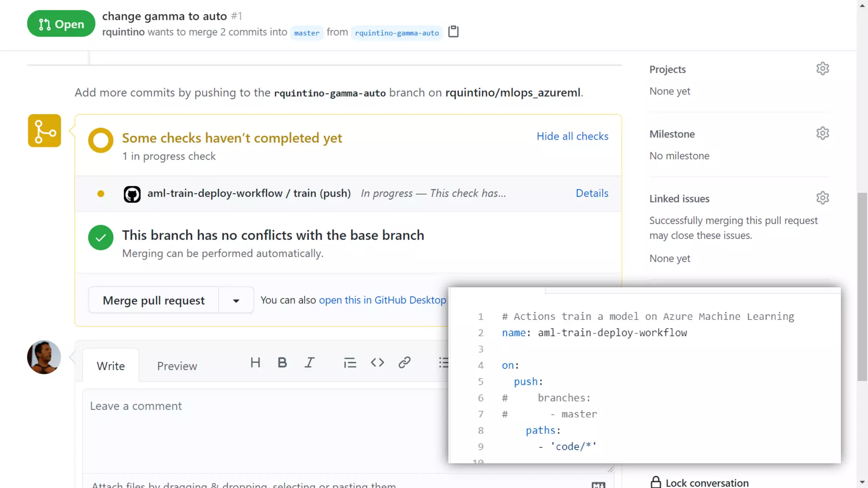Apply italic formatting in comment editor

click(309, 363)
